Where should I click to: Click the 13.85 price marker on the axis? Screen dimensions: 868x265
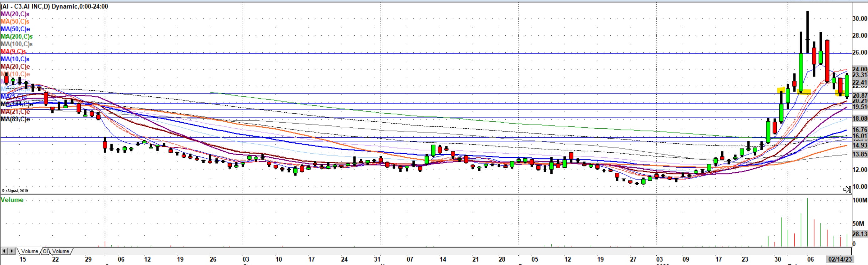coord(860,154)
